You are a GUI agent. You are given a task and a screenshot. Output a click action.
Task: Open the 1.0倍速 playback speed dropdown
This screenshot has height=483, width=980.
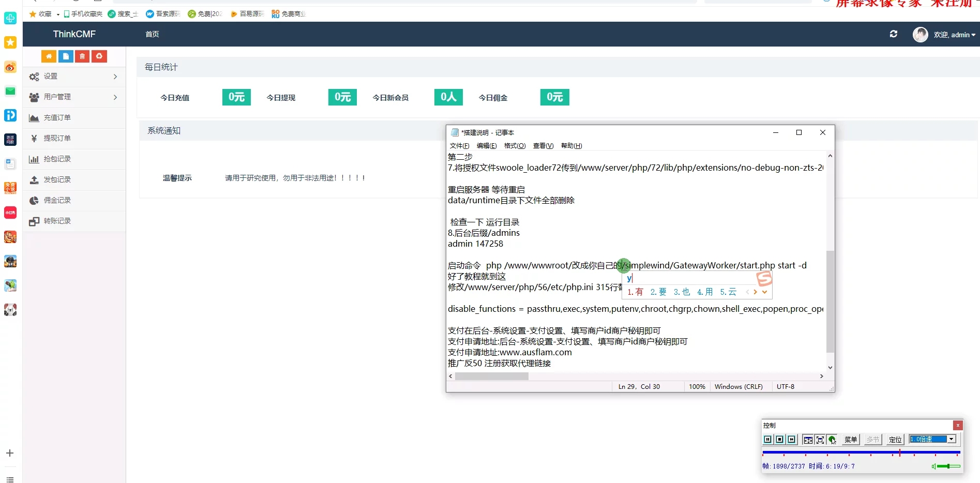[951, 439]
